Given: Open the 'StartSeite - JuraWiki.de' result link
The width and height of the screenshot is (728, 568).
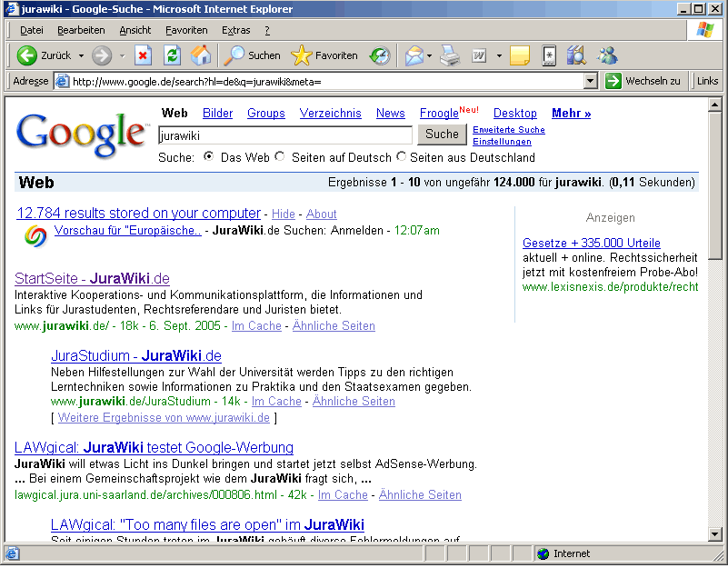Looking at the screenshot, I should click(92, 278).
